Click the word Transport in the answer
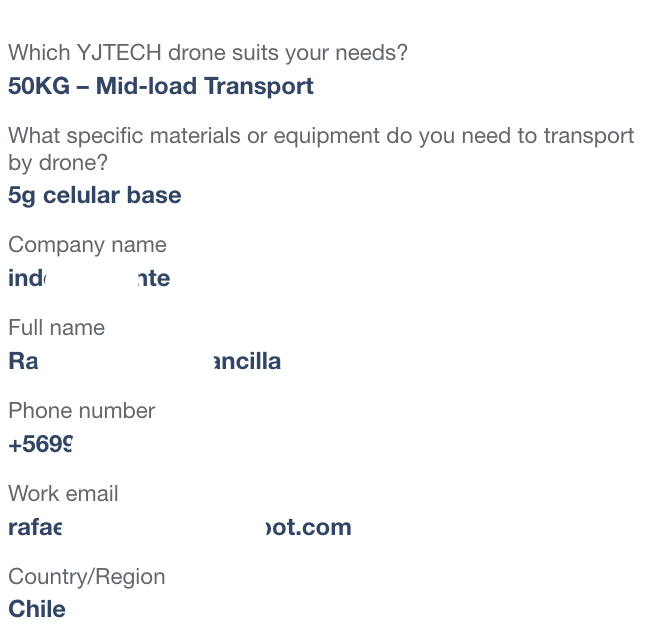This screenshot has height=642, width=656. pos(259,87)
